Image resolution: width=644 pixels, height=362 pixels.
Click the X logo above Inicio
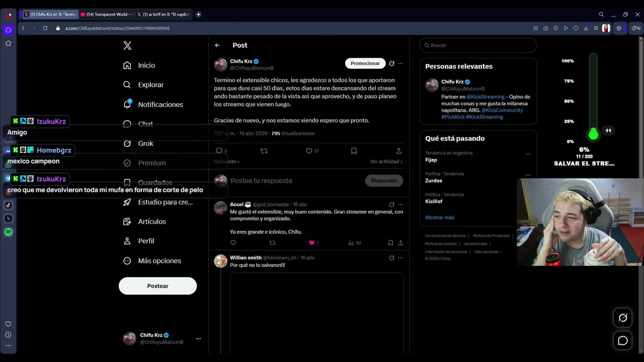(127, 46)
